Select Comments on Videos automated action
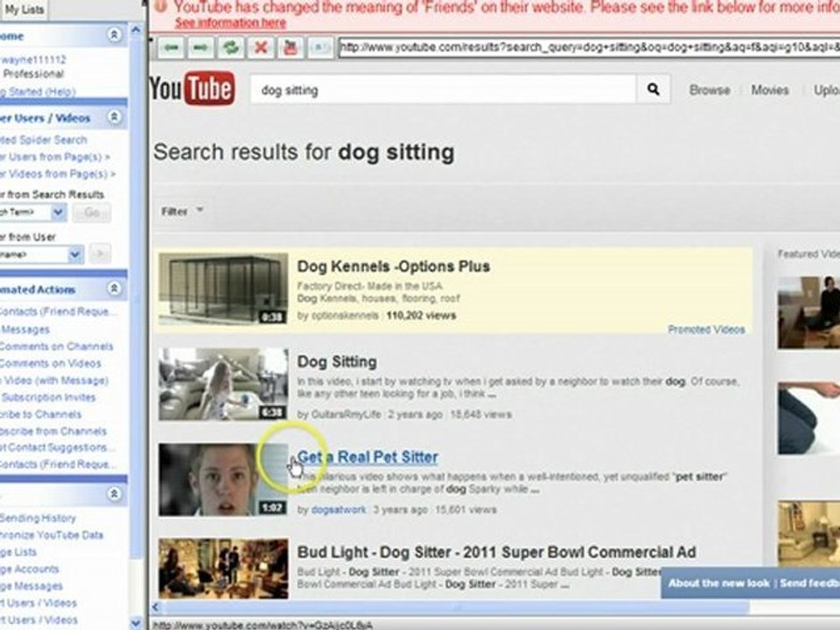 51,364
